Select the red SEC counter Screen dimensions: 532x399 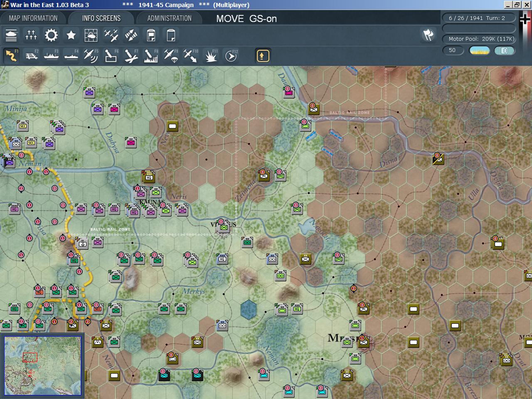coord(97,308)
